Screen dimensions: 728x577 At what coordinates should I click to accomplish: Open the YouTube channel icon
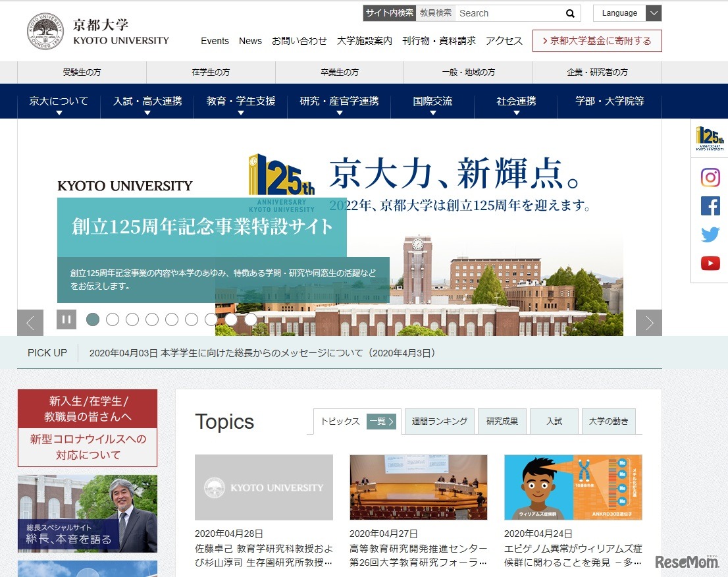tap(710, 263)
